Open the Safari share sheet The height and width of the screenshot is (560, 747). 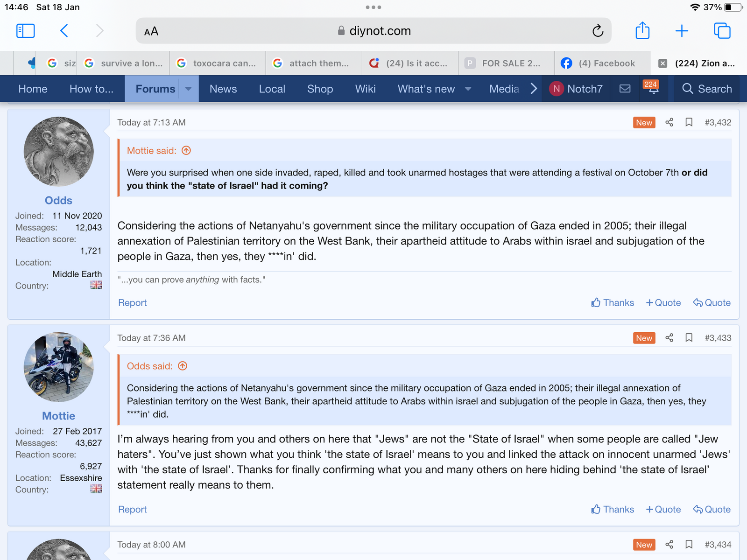[x=642, y=31]
